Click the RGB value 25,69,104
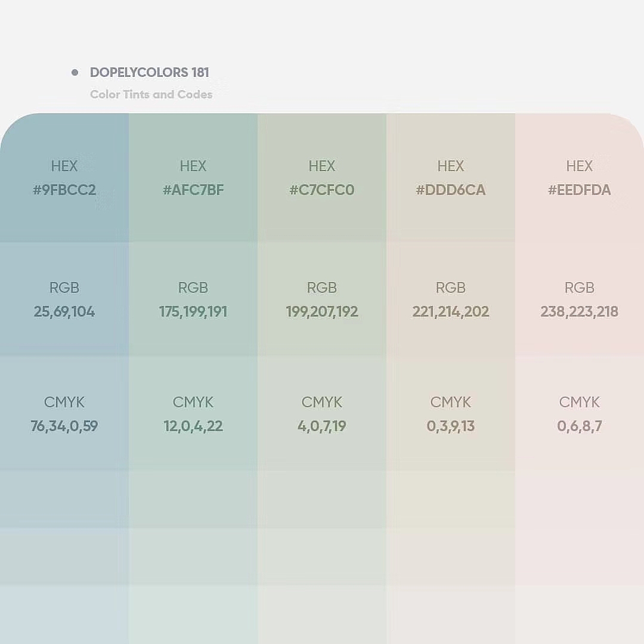 point(64,312)
